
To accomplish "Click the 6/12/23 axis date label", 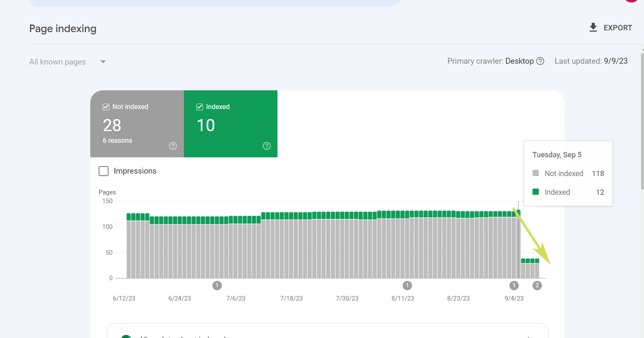I will (x=124, y=298).
